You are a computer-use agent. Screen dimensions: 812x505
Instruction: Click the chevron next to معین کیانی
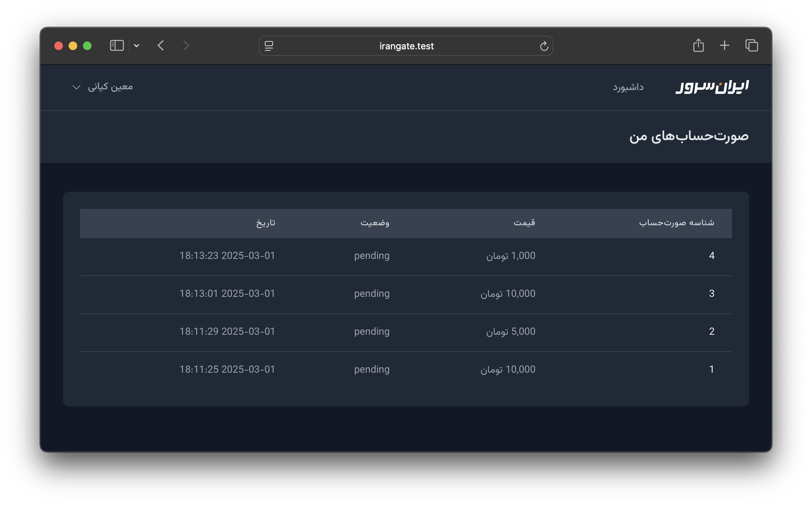coord(76,87)
